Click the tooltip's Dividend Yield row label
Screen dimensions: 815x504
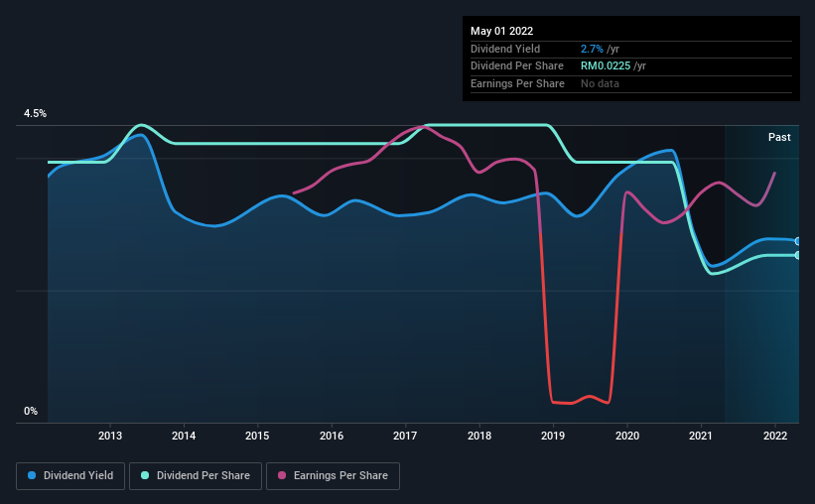(505, 49)
